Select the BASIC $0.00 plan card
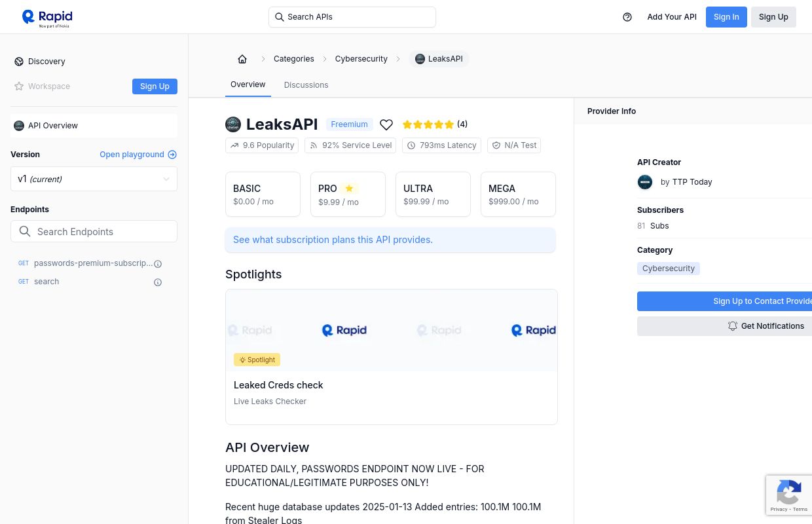This screenshot has width=812, height=524. (x=263, y=195)
